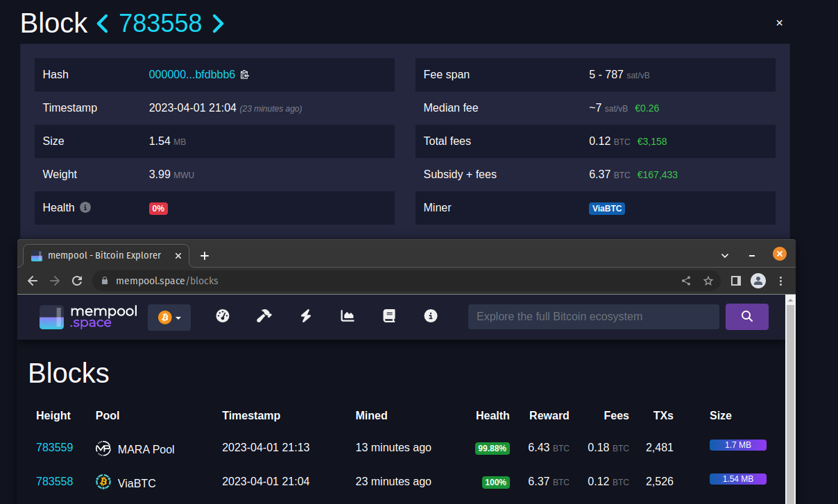This screenshot has width=838, height=504.
Task: Click the mempool.space logo
Action: click(87, 316)
